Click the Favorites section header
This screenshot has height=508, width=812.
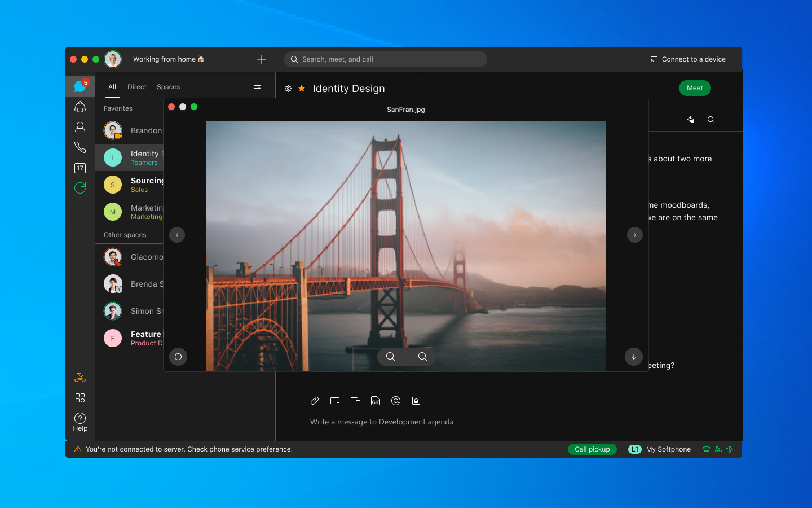[118, 108]
